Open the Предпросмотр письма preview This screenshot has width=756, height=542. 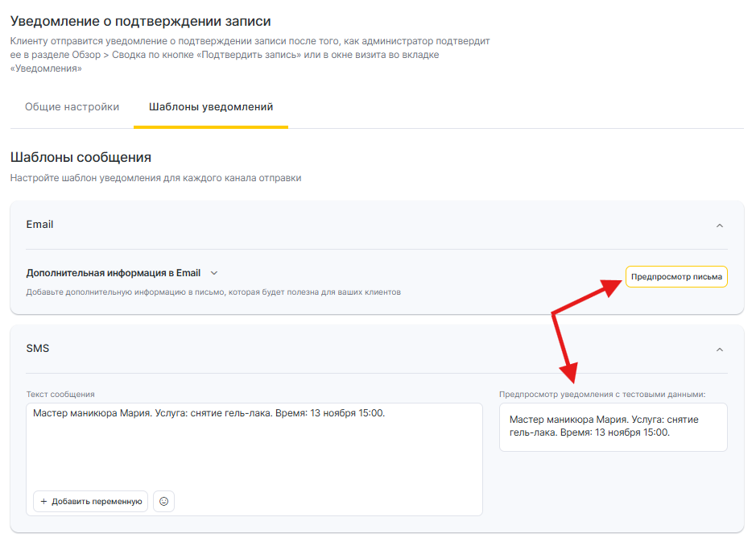pos(675,277)
